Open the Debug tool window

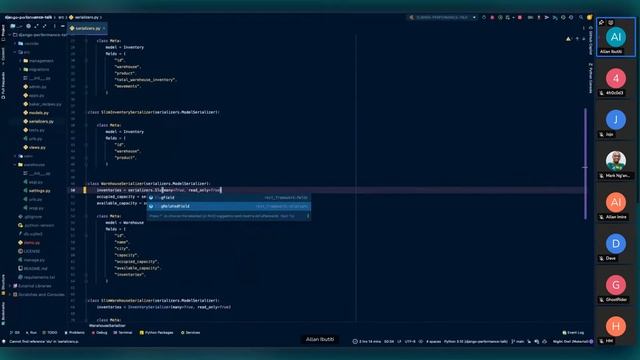click(x=100, y=333)
